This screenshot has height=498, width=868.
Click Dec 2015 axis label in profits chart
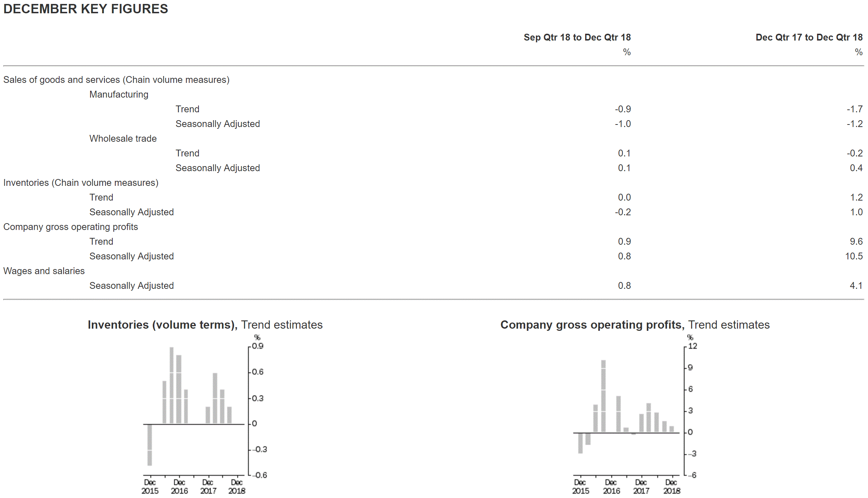pyautogui.click(x=580, y=487)
